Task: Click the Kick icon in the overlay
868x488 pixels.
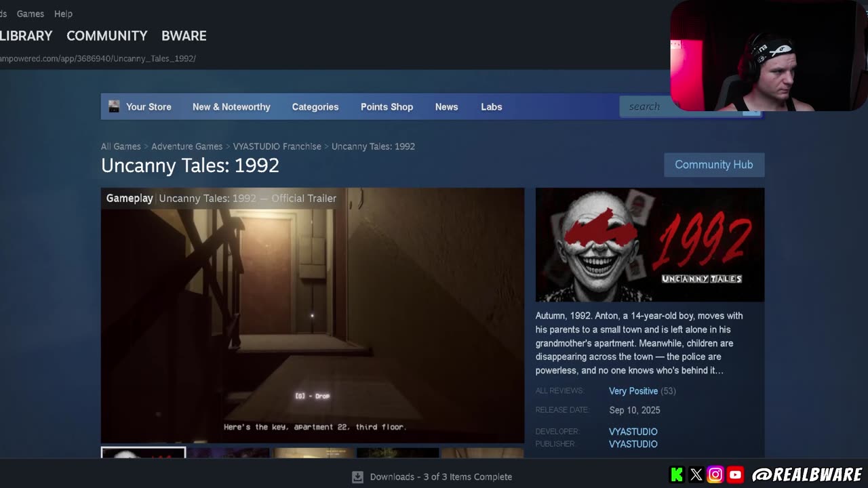Action: point(677,474)
